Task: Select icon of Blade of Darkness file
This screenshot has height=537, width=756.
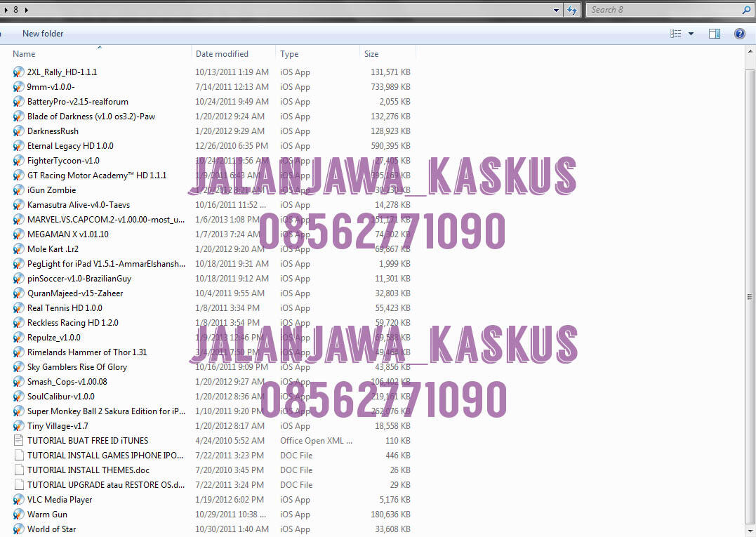Action: [x=18, y=116]
